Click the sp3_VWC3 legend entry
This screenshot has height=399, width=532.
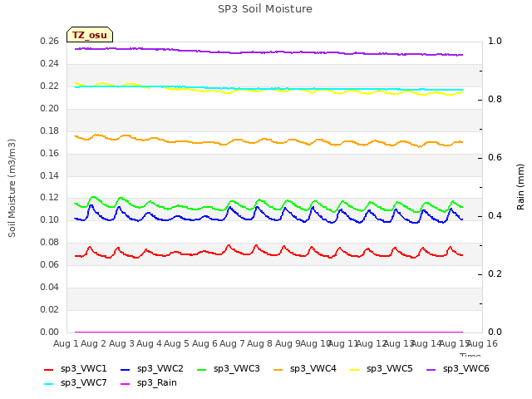pyautogui.click(x=229, y=369)
